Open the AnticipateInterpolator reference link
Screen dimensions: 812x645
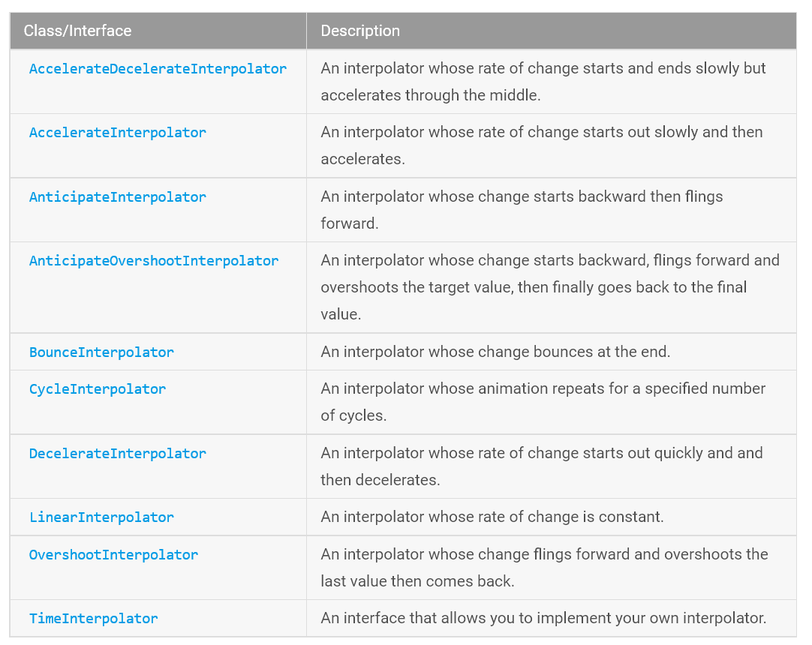[x=118, y=197]
